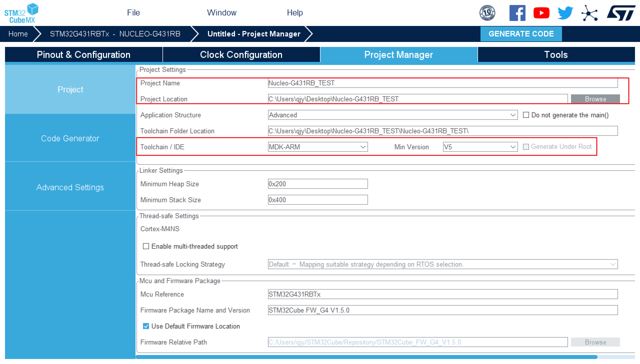Click the Firmware Relative Path field
The image size is (640, 364).
click(417, 342)
